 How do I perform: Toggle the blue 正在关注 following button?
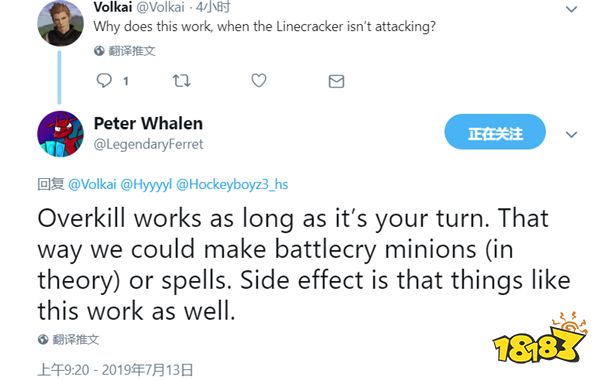tap(495, 132)
